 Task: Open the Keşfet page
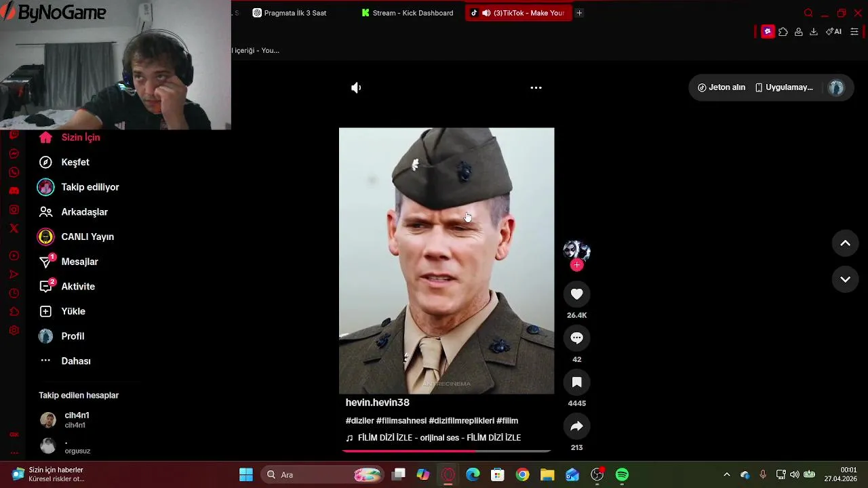coord(64,162)
